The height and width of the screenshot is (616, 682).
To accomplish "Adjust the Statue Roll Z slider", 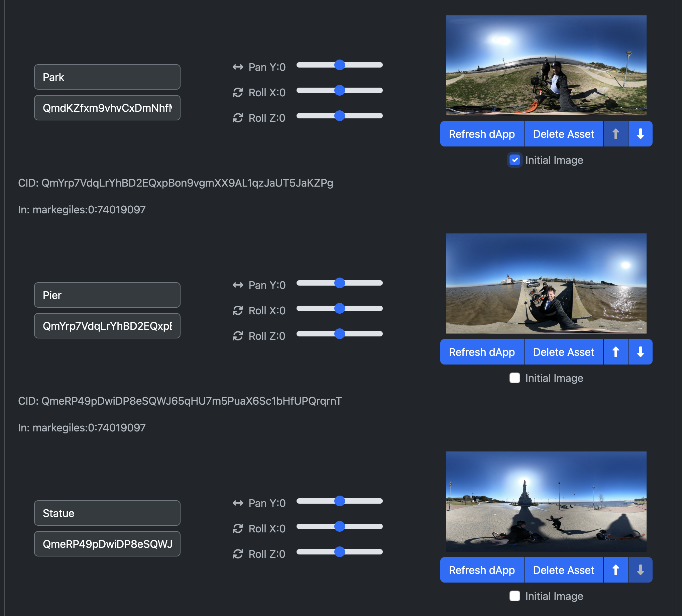I will (339, 552).
